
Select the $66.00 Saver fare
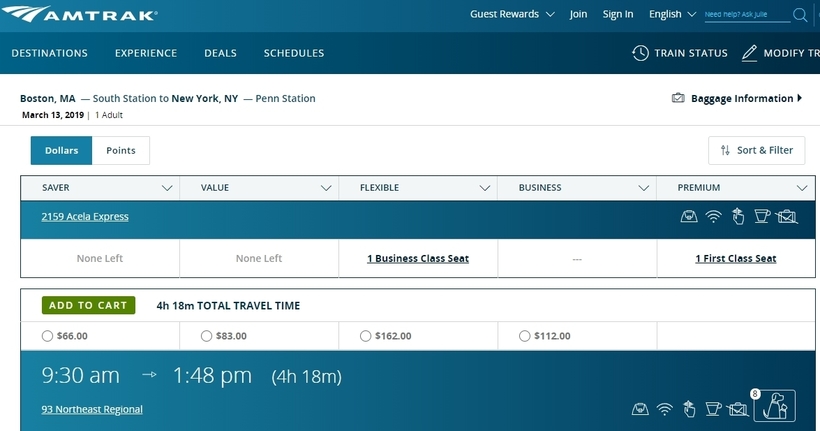point(47,336)
